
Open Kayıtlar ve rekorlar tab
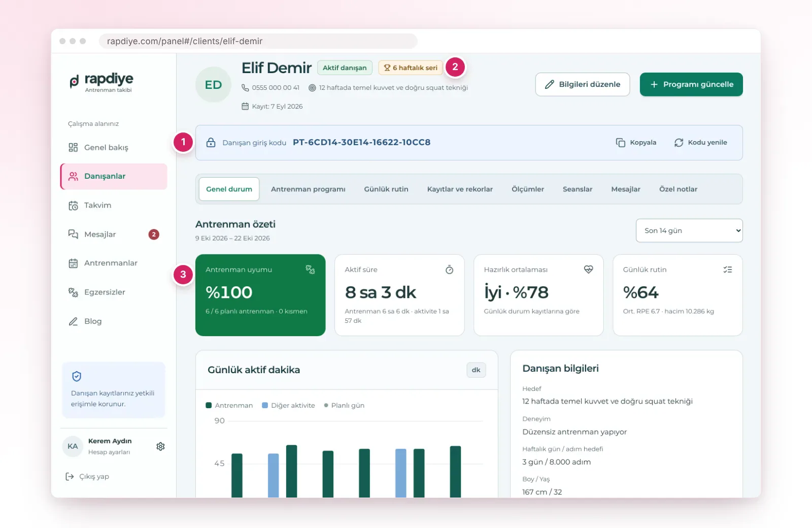click(460, 189)
